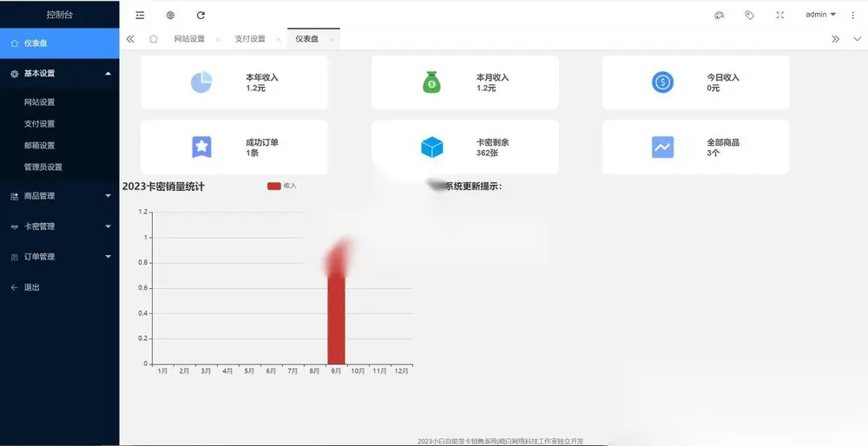
Task: Click the tag note icon in the top bar
Action: (x=750, y=16)
